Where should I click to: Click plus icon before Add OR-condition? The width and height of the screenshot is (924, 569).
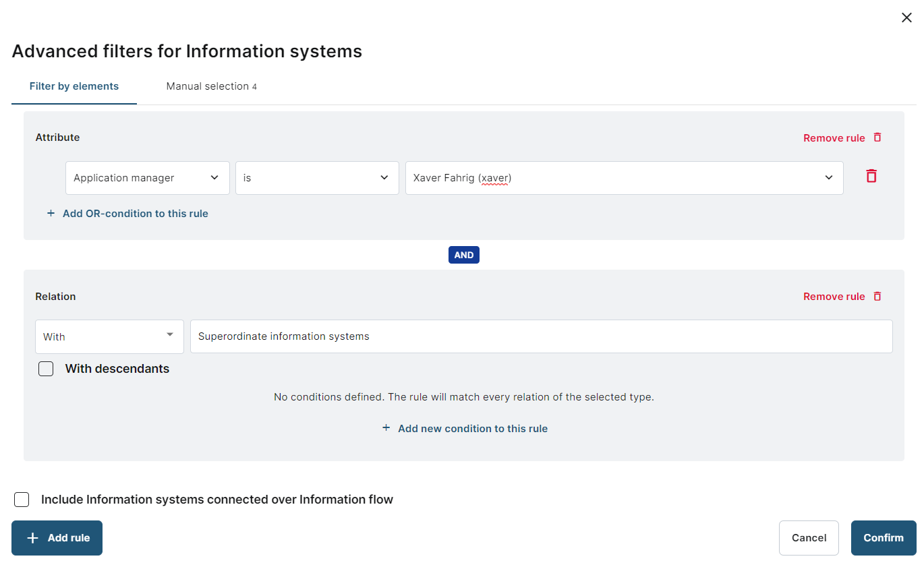pos(51,214)
